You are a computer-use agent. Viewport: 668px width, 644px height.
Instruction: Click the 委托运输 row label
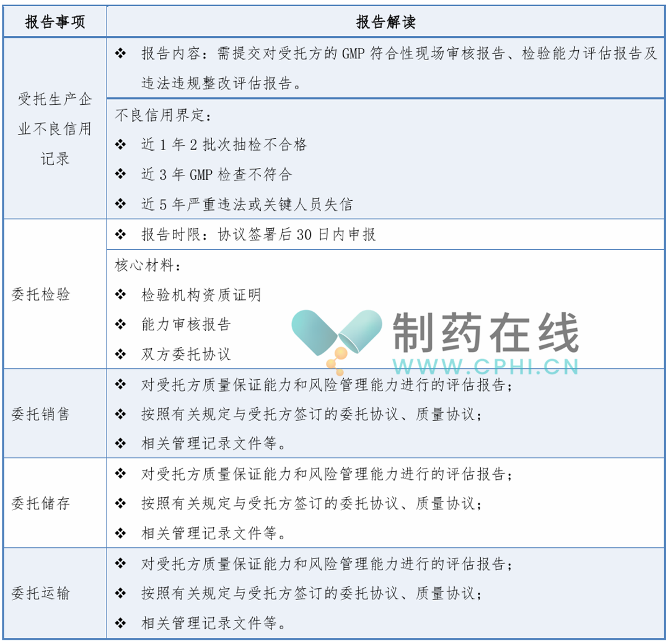[40, 593]
